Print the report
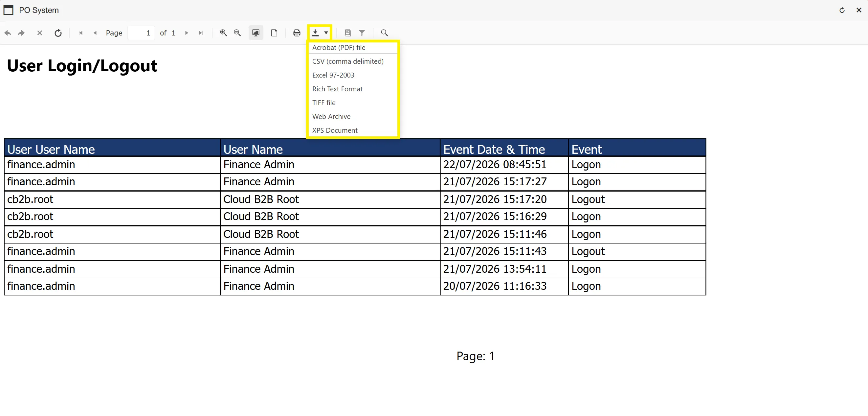868x416 pixels. (297, 33)
